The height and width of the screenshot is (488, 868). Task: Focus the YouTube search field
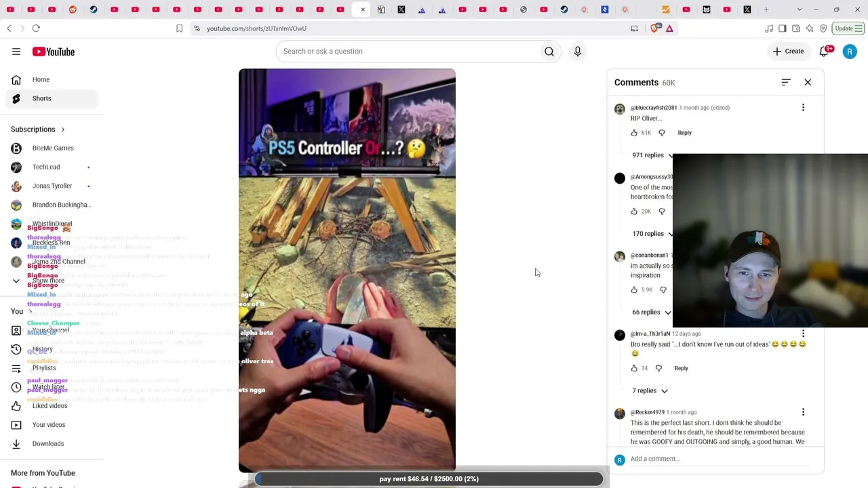pyautogui.click(x=407, y=52)
